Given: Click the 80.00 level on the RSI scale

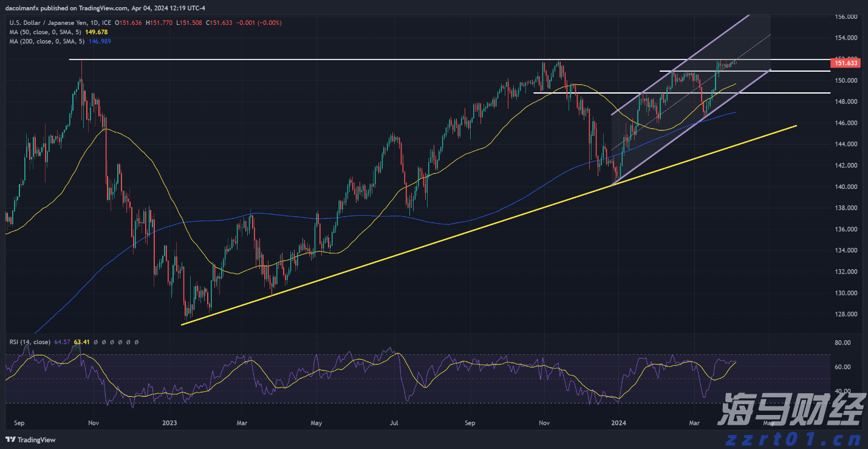Looking at the screenshot, I should 842,343.
